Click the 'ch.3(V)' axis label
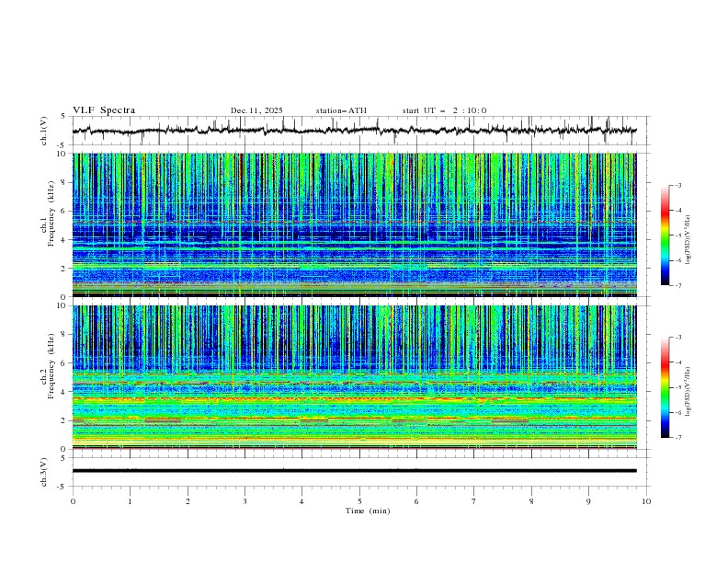Screen dimensions: 728x563 point(44,472)
